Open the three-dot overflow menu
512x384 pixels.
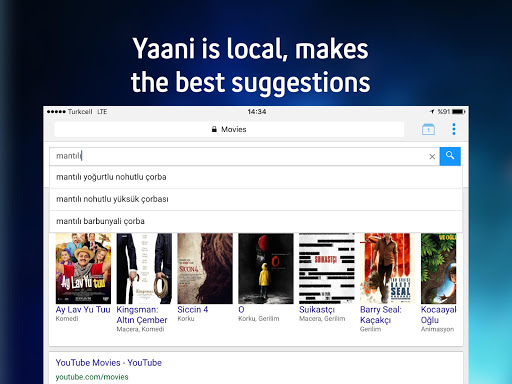pos(454,129)
